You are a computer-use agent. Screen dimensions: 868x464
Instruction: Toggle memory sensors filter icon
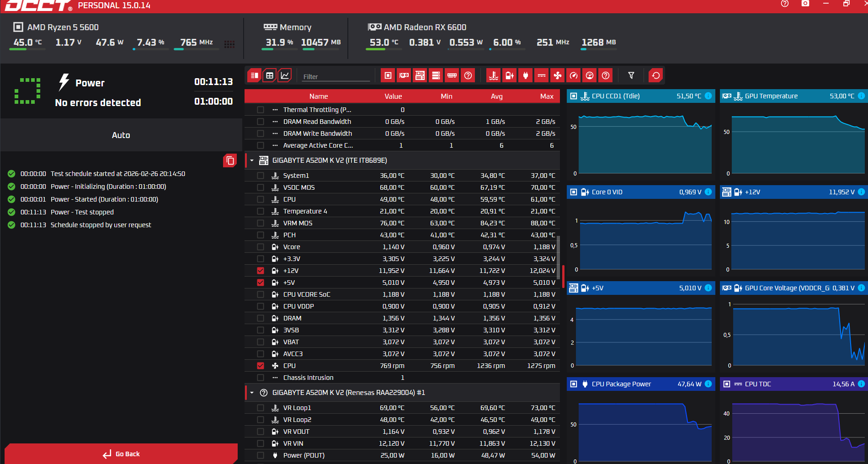pyautogui.click(x=452, y=75)
